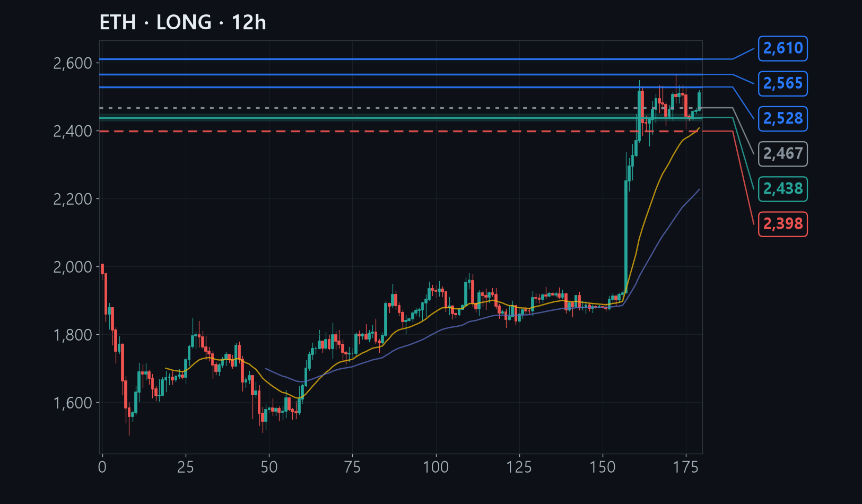This screenshot has height=504, width=862.
Task: Click the gray dotted entry line
Action: (400, 108)
